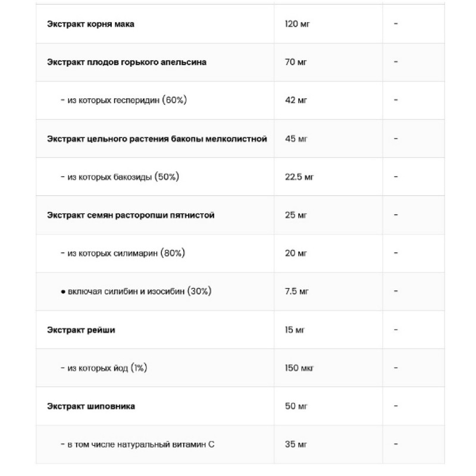The width and height of the screenshot is (476, 476).
Task: Click "Экстракт плодов горького апельсина" ingredient name
Action: tap(127, 62)
